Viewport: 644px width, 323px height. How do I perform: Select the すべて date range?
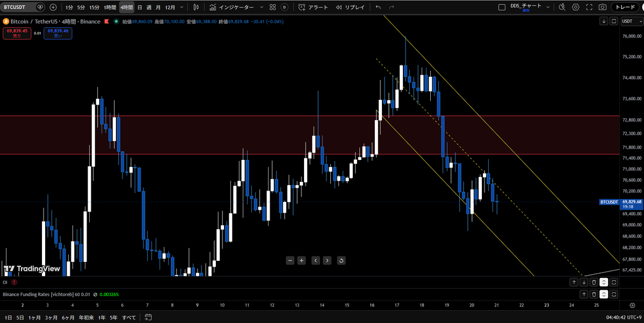(129, 318)
